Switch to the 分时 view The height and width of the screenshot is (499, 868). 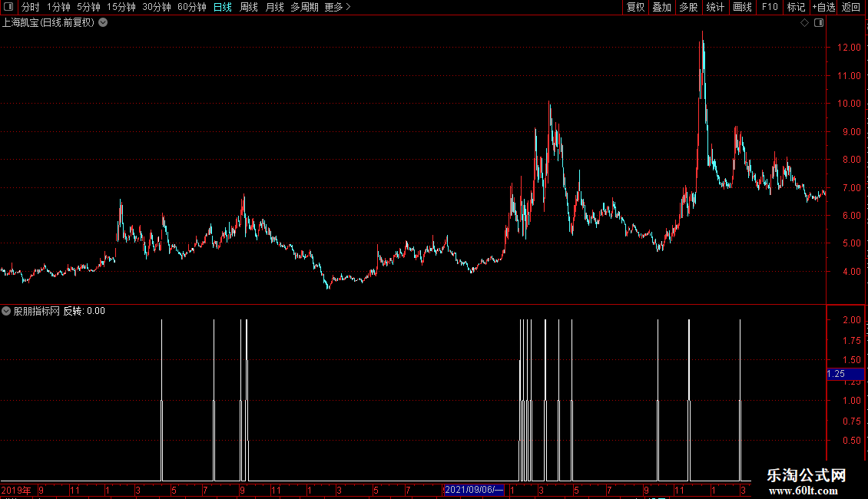31,7
